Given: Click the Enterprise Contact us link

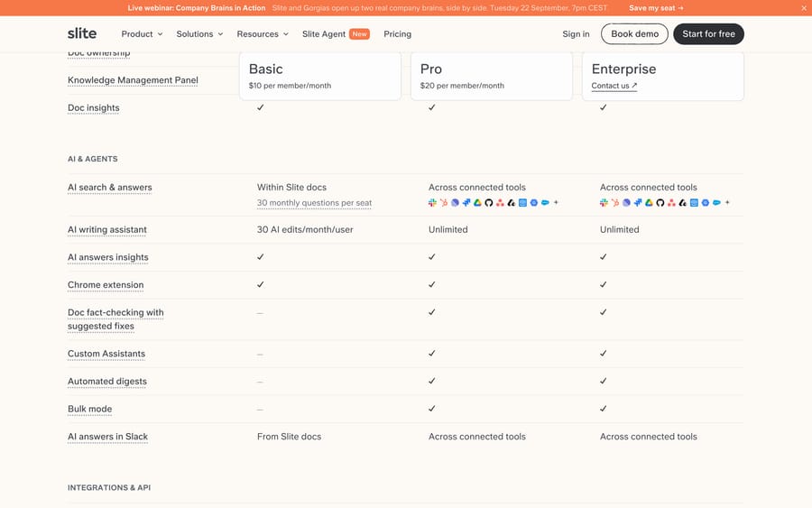Looking at the screenshot, I should click(x=614, y=86).
